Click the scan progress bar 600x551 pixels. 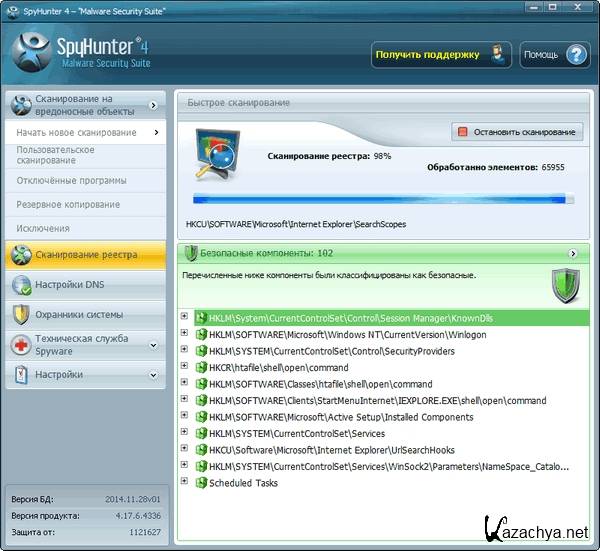pos(380,199)
